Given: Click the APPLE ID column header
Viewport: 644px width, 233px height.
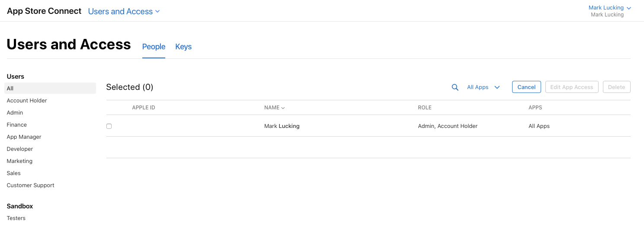Looking at the screenshot, I should (144, 108).
